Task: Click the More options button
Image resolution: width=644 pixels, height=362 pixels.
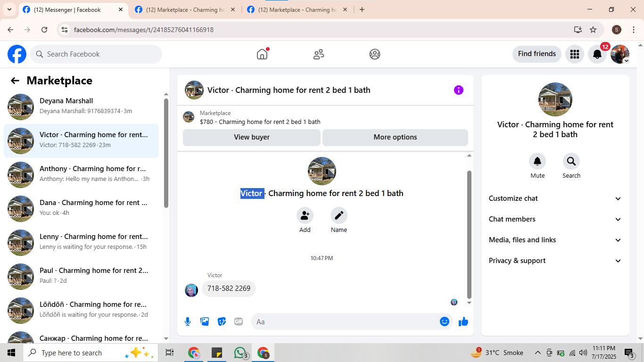Action: point(395,137)
